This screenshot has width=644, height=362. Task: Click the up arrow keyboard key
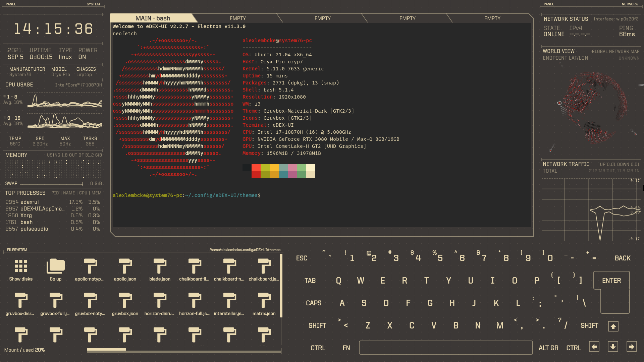point(613,326)
